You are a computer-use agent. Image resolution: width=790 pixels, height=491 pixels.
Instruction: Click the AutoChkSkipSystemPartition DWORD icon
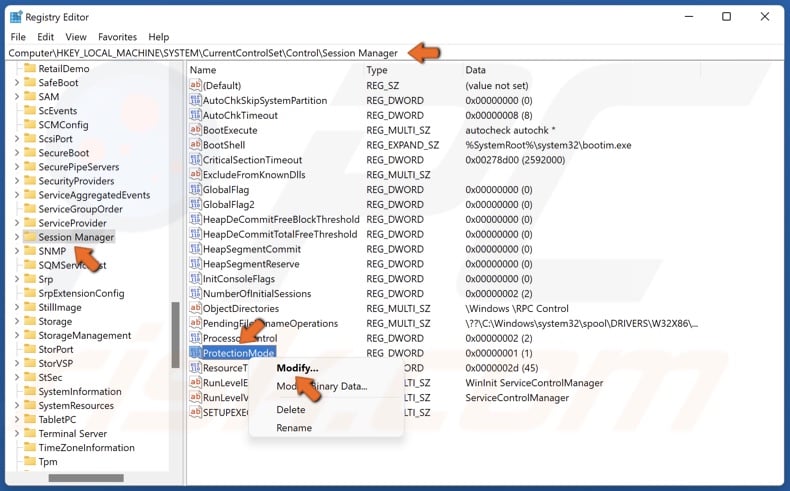pos(195,100)
